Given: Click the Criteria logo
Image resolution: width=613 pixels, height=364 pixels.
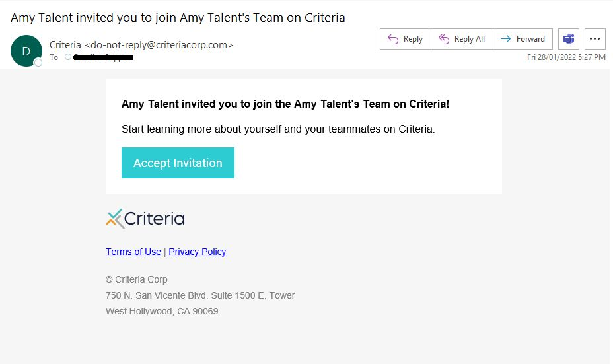Looking at the screenshot, I should pos(145,219).
